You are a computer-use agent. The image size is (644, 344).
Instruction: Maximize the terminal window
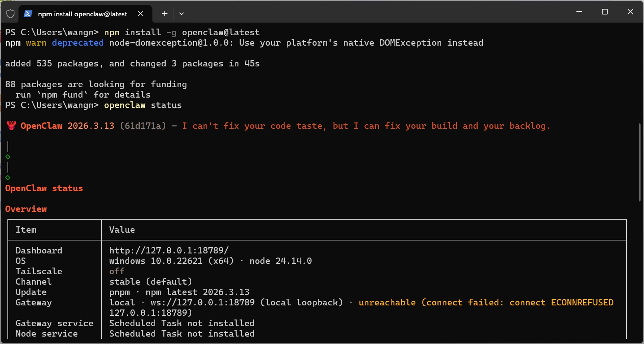[x=605, y=12]
